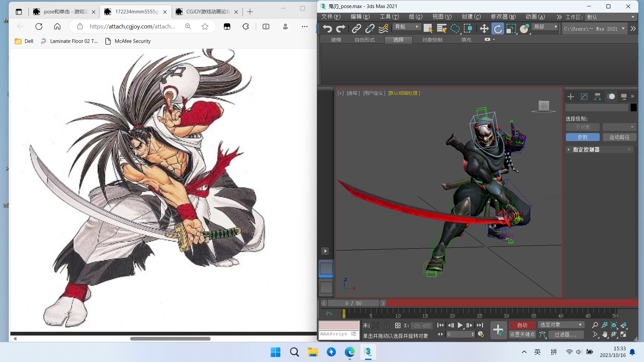Click the time slider 0 / 50
Screen dimensions: 644x362
point(353,303)
